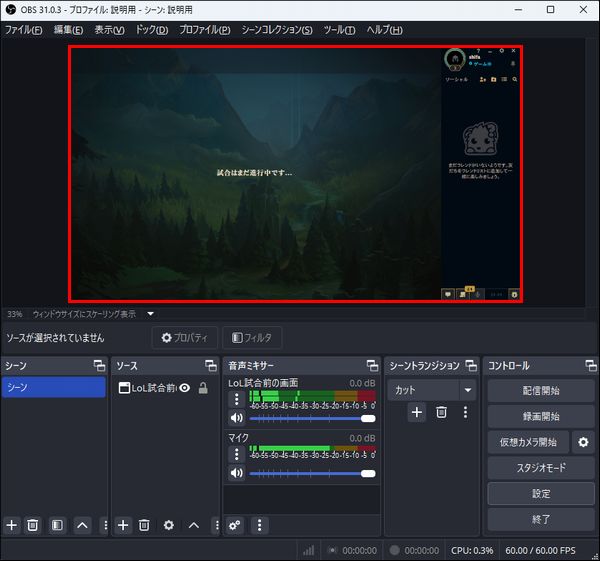Open the プロファイル(P) menu
600x561 pixels.
click(205, 29)
